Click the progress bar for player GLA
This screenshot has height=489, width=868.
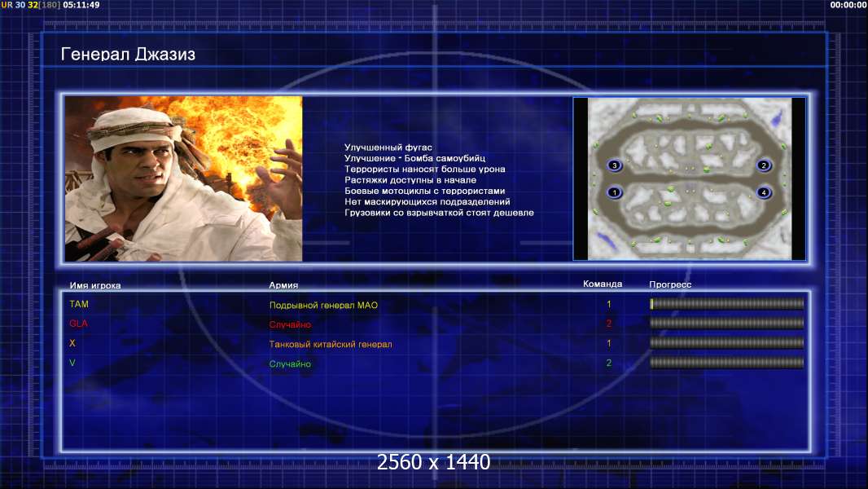(726, 323)
